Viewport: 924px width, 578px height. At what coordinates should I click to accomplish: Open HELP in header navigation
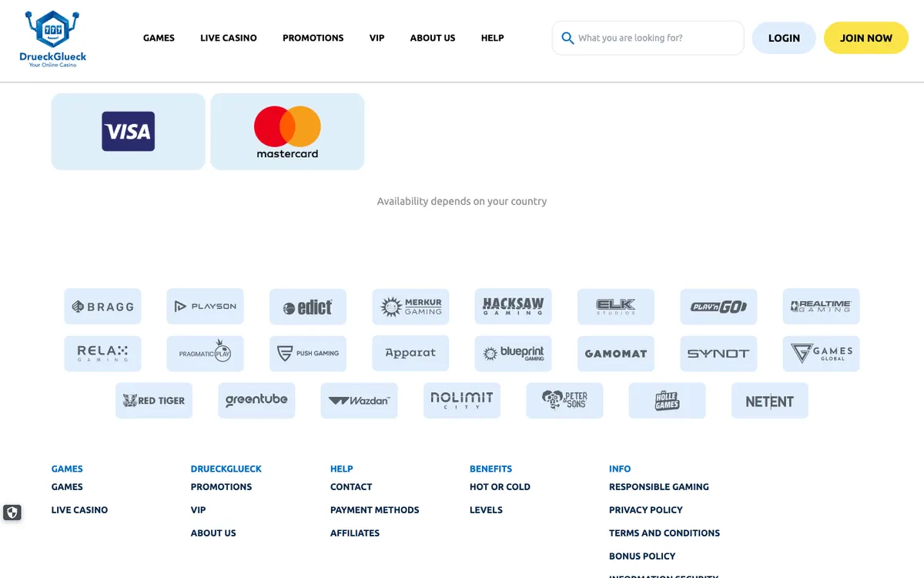(x=493, y=38)
